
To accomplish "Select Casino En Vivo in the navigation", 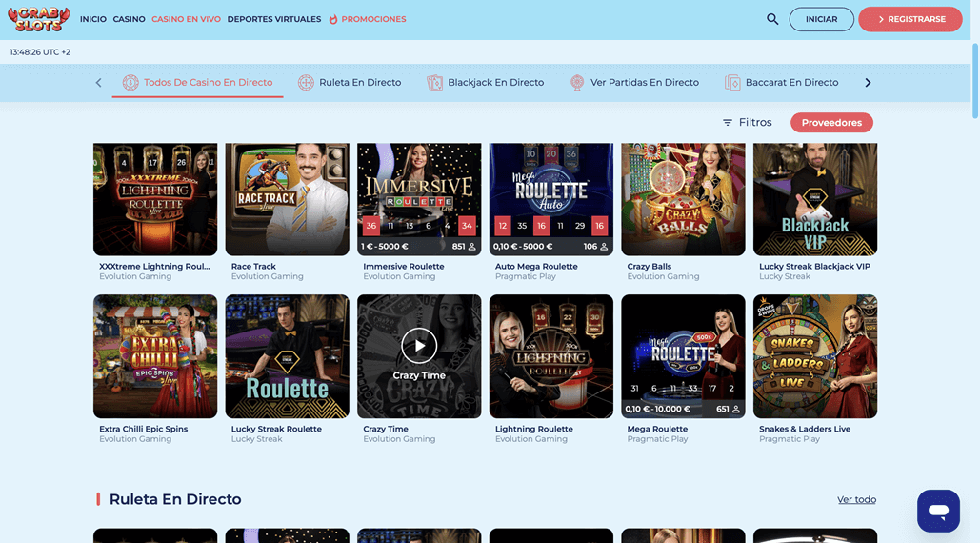I will [x=187, y=19].
